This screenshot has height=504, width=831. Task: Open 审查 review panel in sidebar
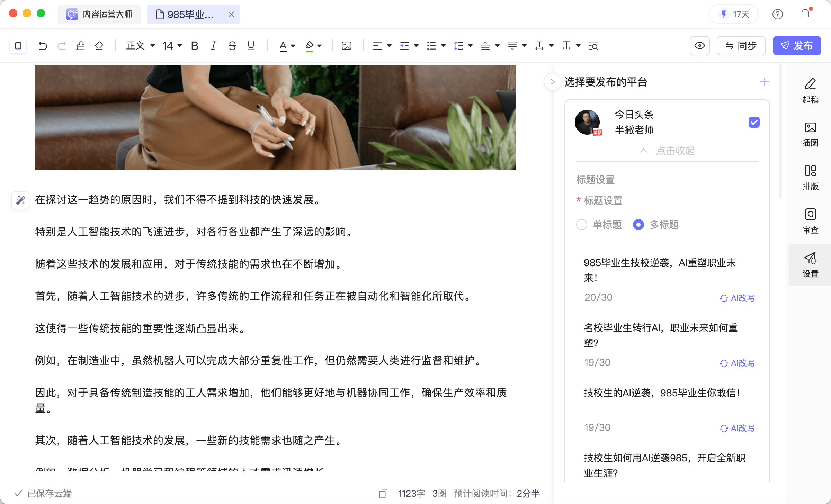[x=810, y=221]
